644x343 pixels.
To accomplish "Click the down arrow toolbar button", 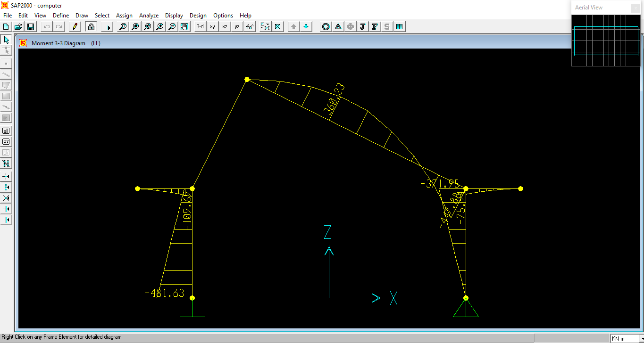I will tap(306, 26).
